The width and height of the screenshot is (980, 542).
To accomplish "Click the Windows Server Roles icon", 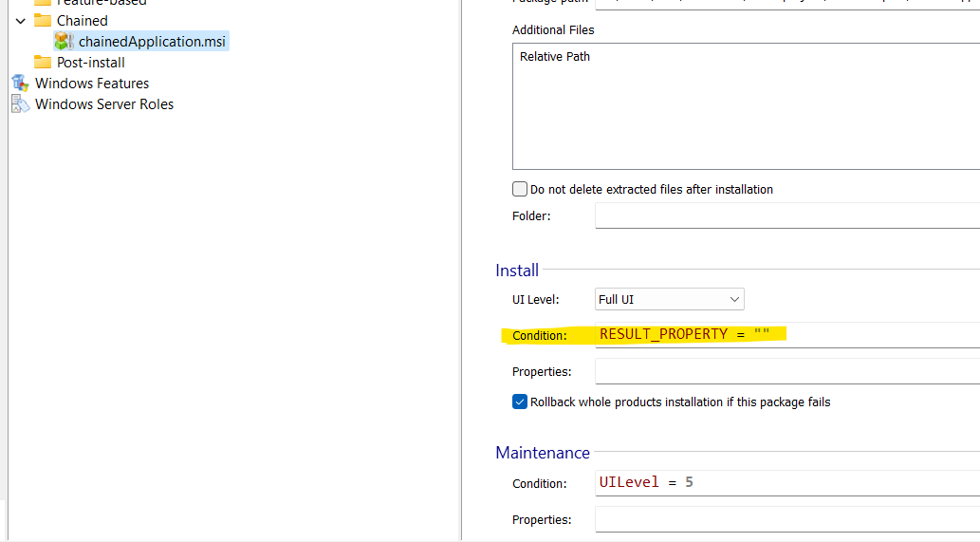I will pos(21,103).
